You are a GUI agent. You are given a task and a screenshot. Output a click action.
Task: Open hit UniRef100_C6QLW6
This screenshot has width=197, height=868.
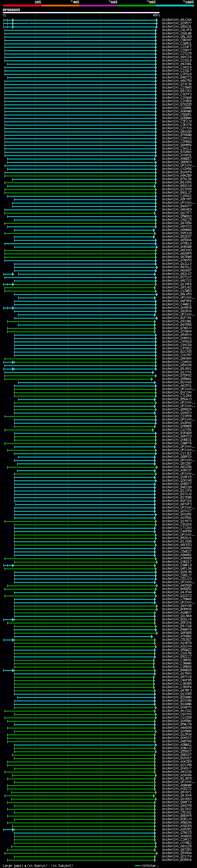tap(177, 33)
